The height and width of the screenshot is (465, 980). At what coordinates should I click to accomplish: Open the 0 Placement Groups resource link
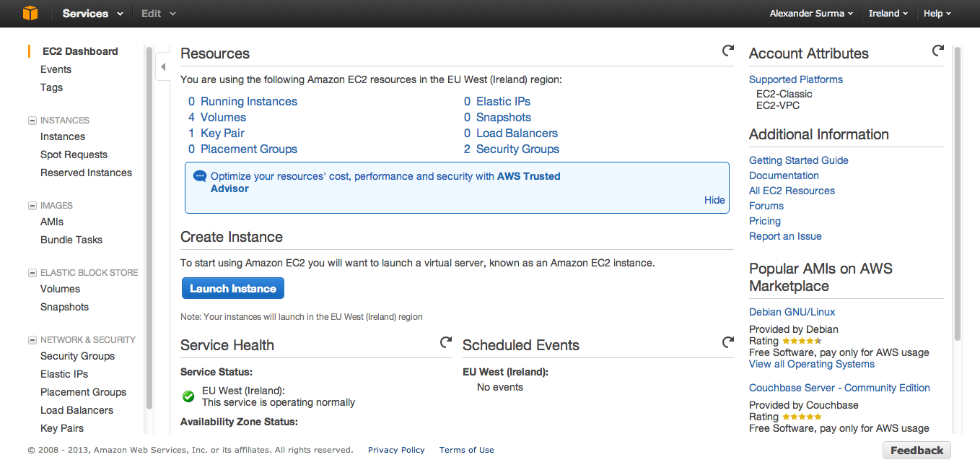(242, 149)
